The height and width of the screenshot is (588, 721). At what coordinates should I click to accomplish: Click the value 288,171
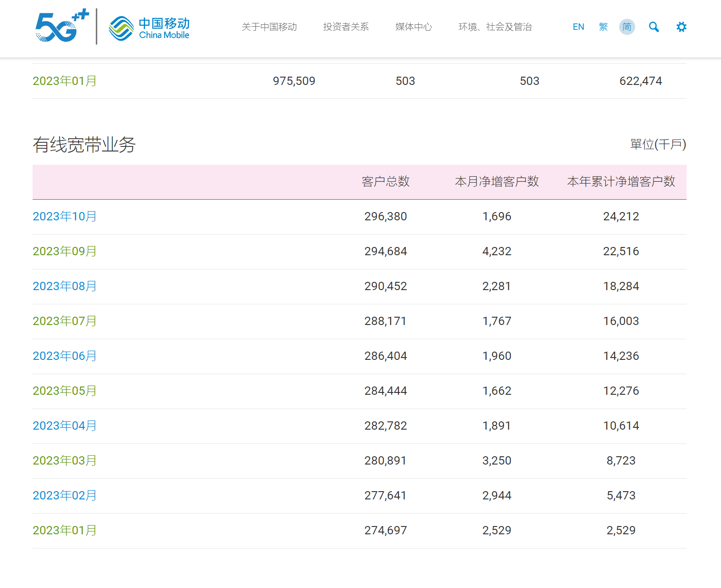click(386, 321)
